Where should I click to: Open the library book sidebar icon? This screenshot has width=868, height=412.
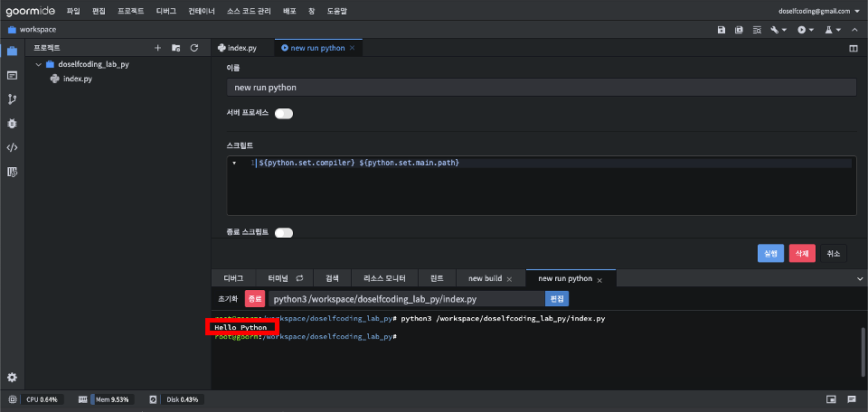(12, 172)
